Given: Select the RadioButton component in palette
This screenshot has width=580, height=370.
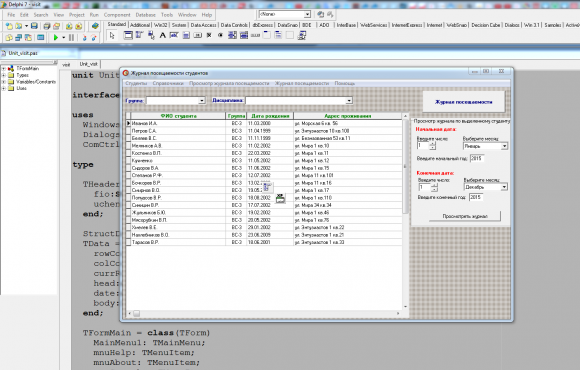Looking at the screenshot, I should (220, 35).
